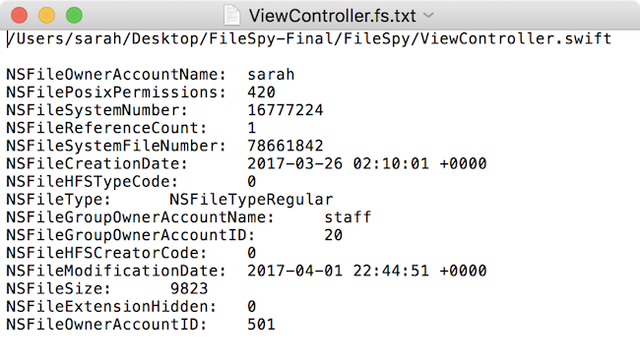Image resolution: width=640 pixels, height=364 pixels.
Task: Click the NSFileSystemFileNumber value 78661842
Action: 286,146
